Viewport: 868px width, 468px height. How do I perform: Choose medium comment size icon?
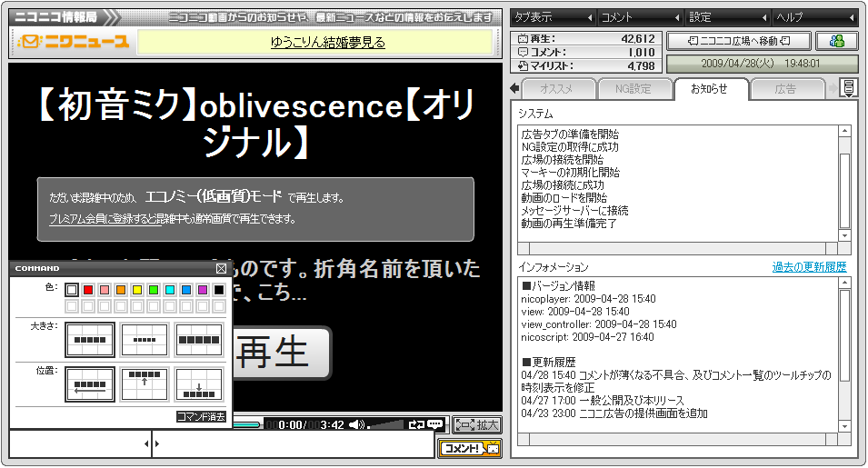coord(90,340)
